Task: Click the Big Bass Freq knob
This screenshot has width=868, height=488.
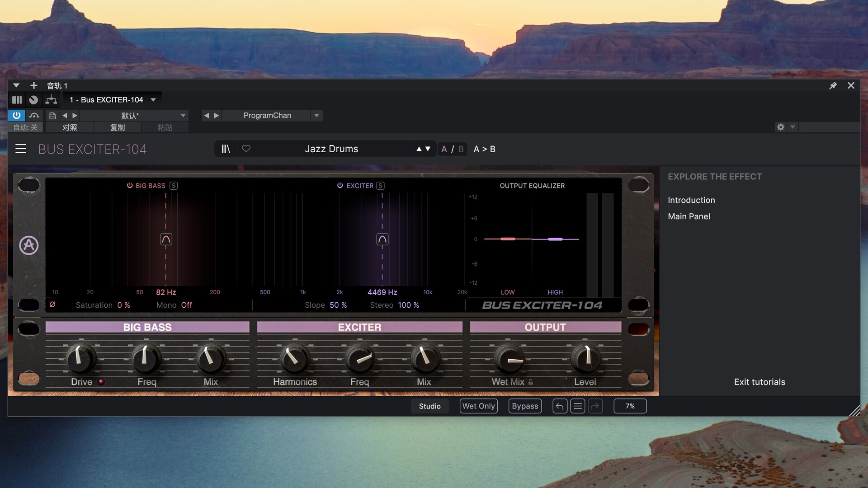Action: click(x=146, y=358)
